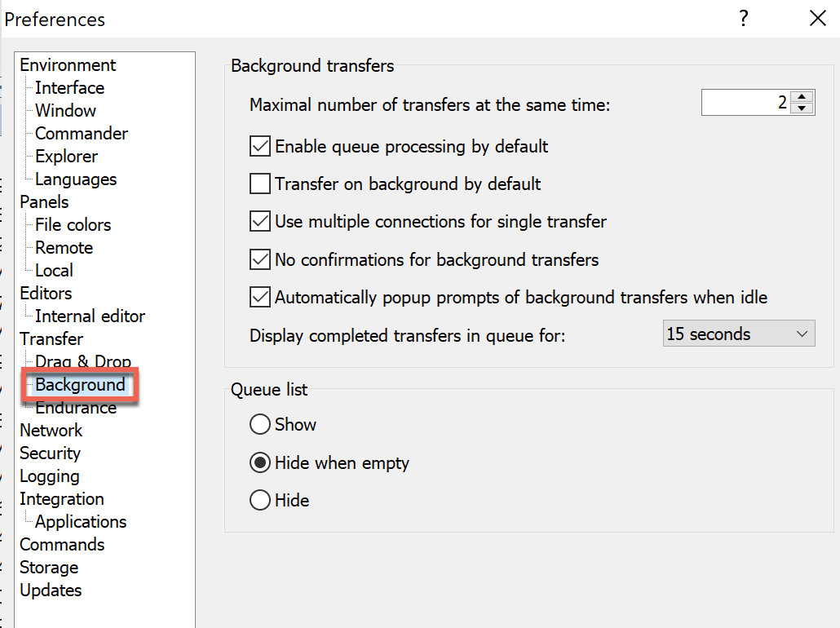Open the File colors panel settings
Image resolution: width=840 pixels, height=628 pixels.
pyautogui.click(x=73, y=225)
